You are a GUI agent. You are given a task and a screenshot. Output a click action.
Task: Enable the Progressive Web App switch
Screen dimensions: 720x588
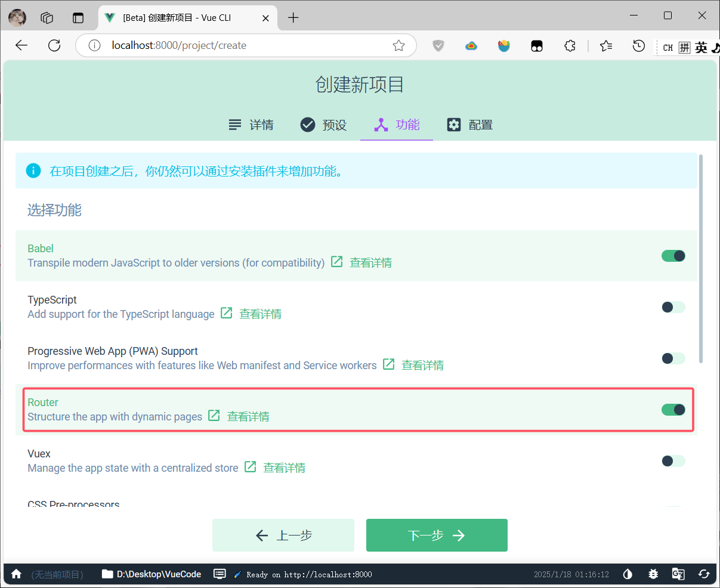(x=673, y=358)
